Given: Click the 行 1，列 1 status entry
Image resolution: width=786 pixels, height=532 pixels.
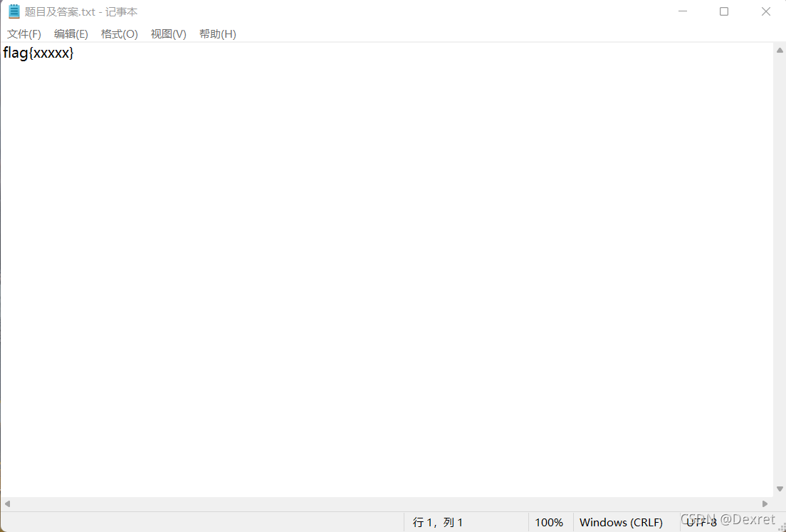Looking at the screenshot, I should pos(438,523).
